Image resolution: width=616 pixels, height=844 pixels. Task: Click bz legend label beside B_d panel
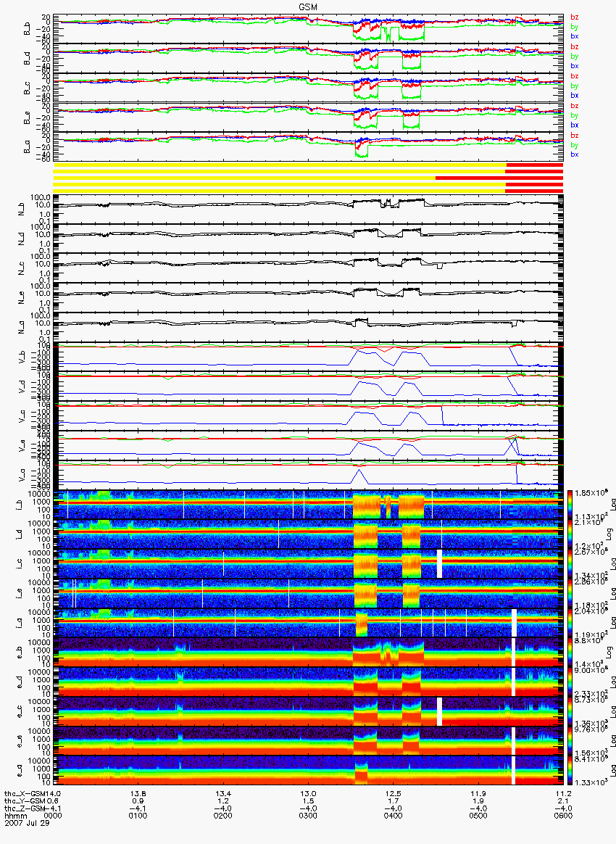tap(575, 47)
